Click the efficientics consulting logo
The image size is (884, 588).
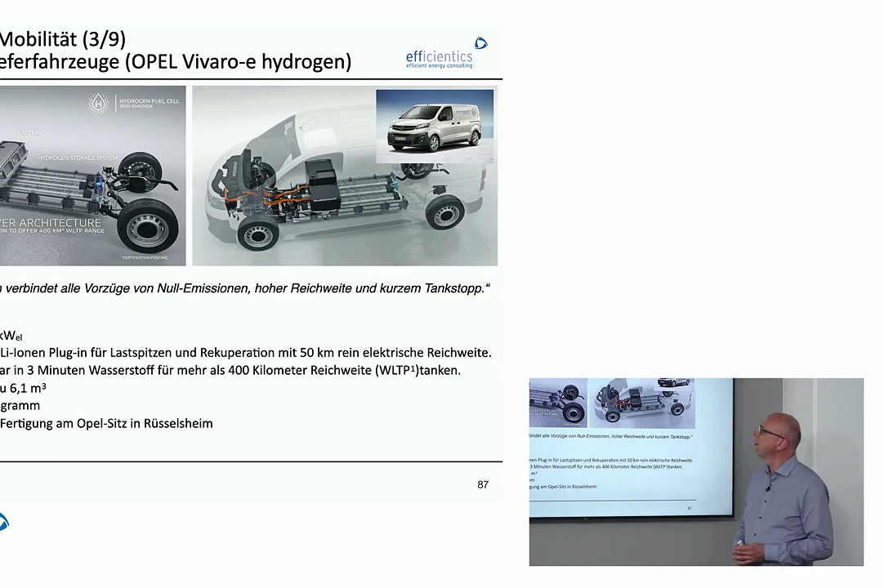point(441,57)
